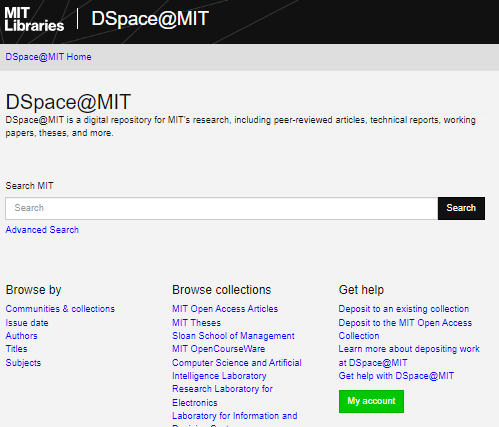The image size is (499, 427).
Task: Click the DSpace@MIT page heading
Action: pyautogui.click(x=68, y=102)
